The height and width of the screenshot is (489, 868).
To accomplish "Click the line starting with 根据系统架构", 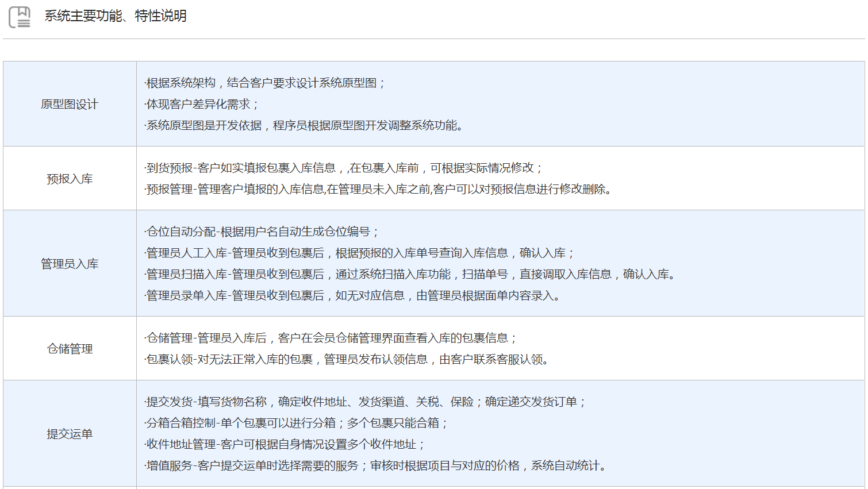I will (x=265, y=83).
